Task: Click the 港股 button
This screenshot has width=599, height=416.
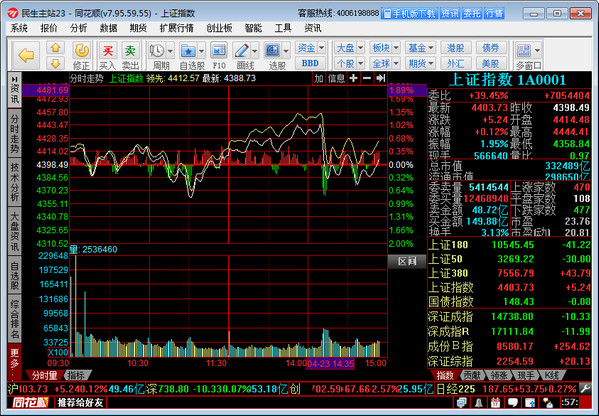Action: 455,48
